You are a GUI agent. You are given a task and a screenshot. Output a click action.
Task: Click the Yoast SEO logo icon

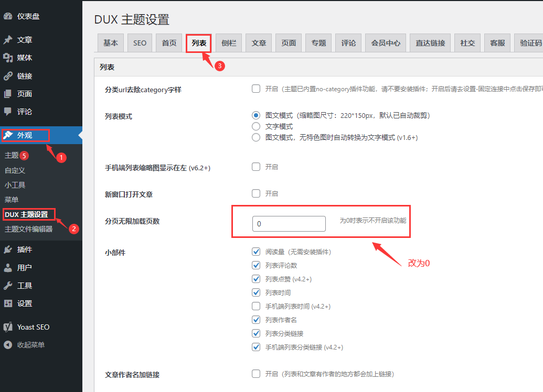pos(8,327)
